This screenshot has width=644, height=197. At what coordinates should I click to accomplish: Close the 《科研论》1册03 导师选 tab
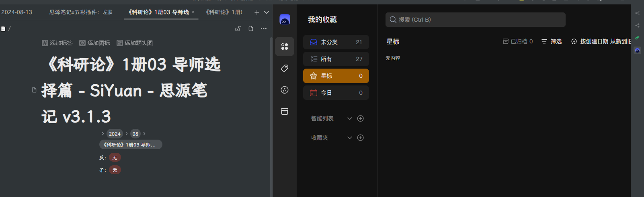click(193, 12)
